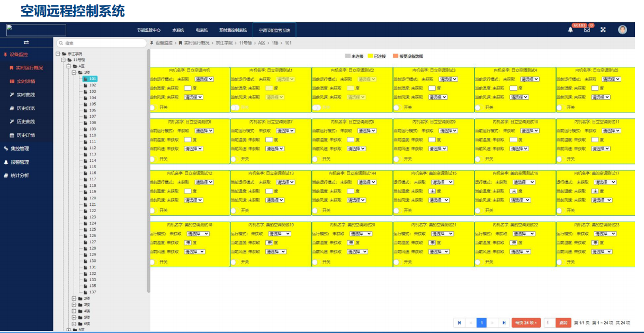
Task: Select room 105 in the tree
Action: [93, 104]
